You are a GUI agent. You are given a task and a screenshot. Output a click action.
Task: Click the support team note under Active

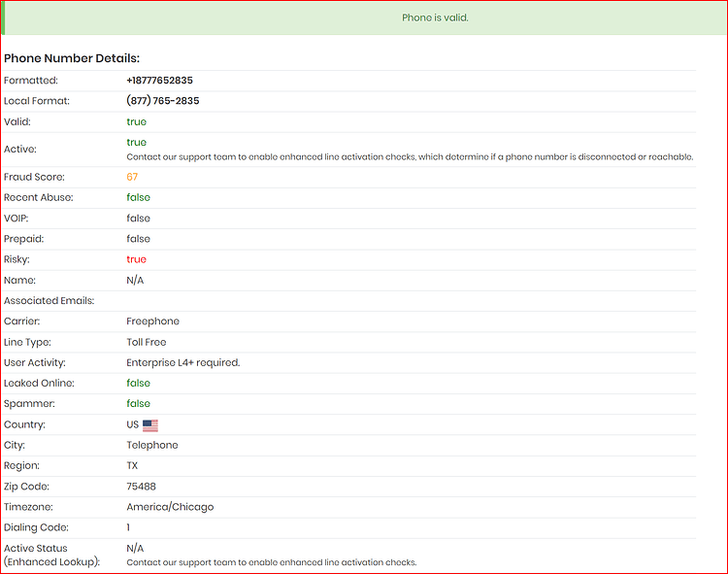pos(410,157)
